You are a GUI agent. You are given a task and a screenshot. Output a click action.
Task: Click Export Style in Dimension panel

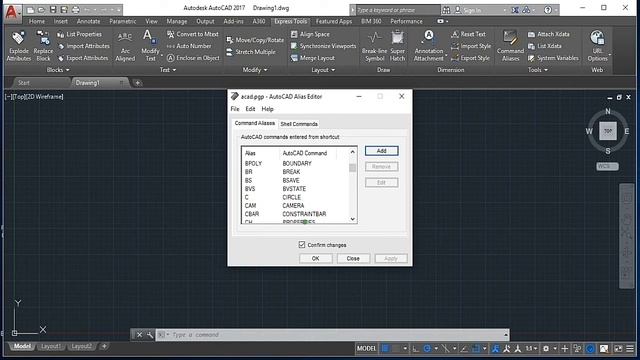(471, 58)
